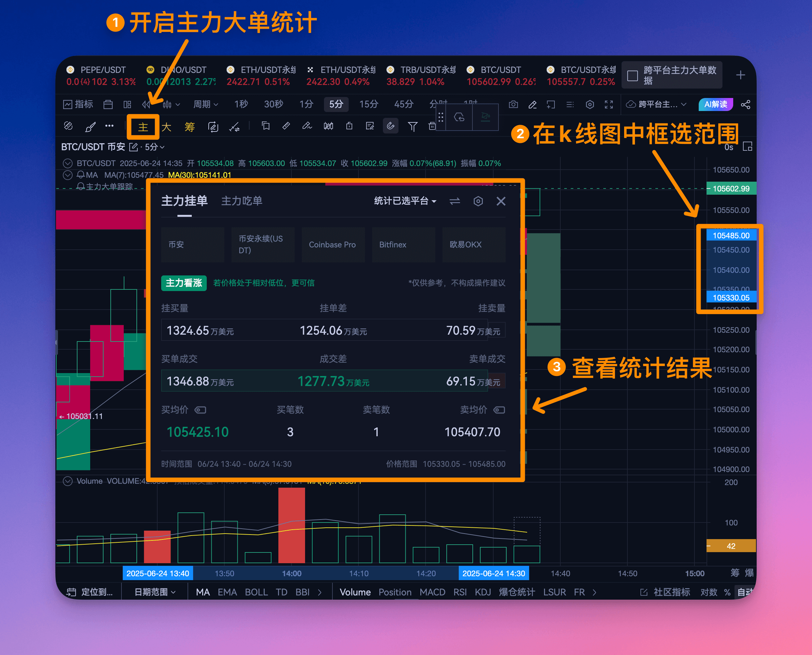Screen dimensions: 812x655
Task: Open the 日期范围 date range dropdown
Action: pyautogui.click(x=155, y=592)
